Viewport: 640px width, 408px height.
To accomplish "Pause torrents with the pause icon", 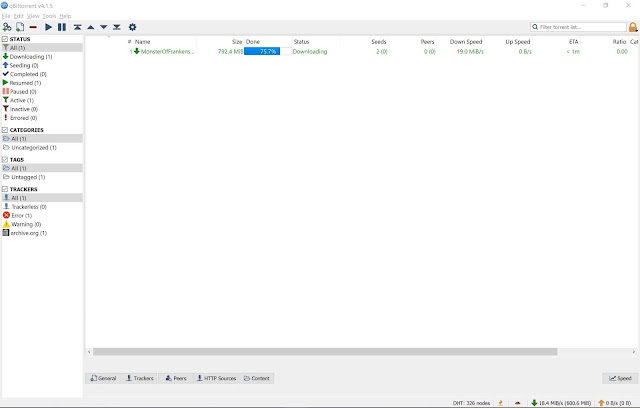I will click(62, 27).
